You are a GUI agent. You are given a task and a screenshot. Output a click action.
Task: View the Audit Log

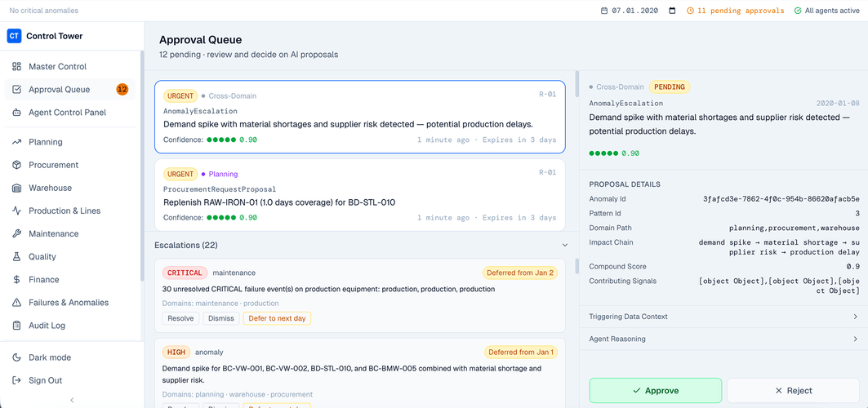69,326
